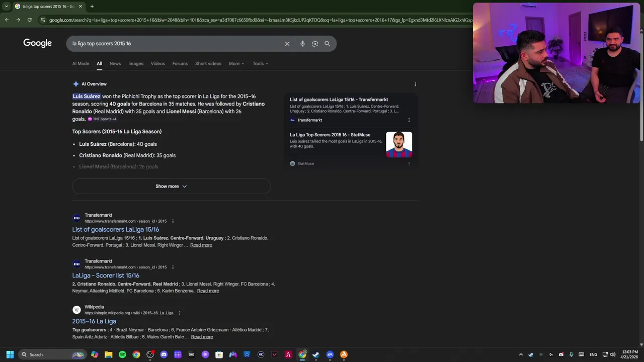
Task: Click the AI Overview heading
Action: click(94, 84)
